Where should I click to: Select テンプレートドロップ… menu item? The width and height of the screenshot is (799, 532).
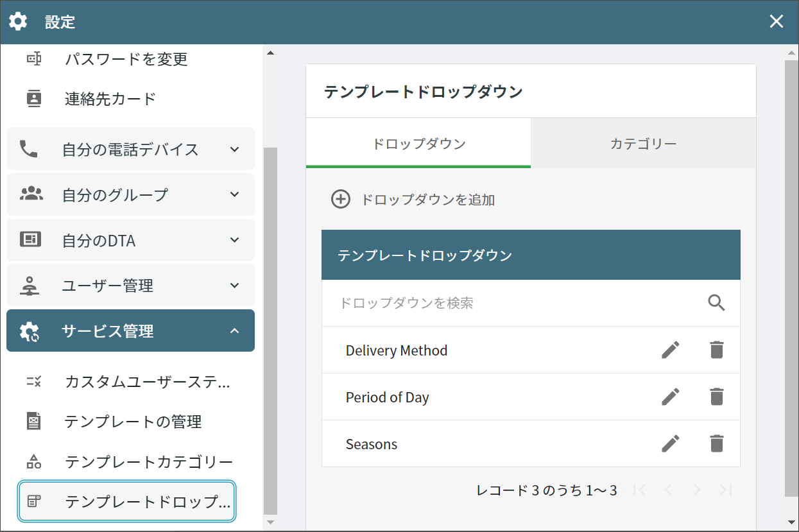(x=127, y=501)
